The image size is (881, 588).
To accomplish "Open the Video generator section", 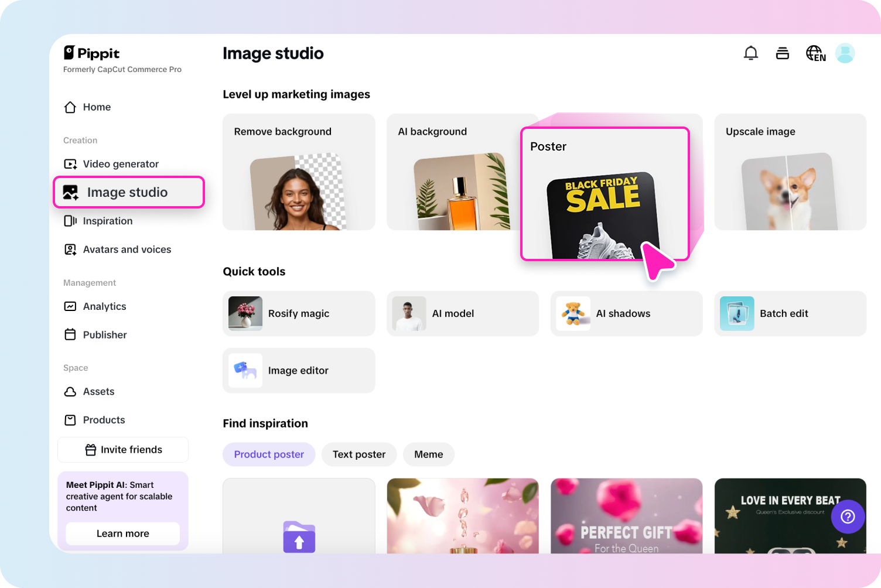I will tap(121, 164).
